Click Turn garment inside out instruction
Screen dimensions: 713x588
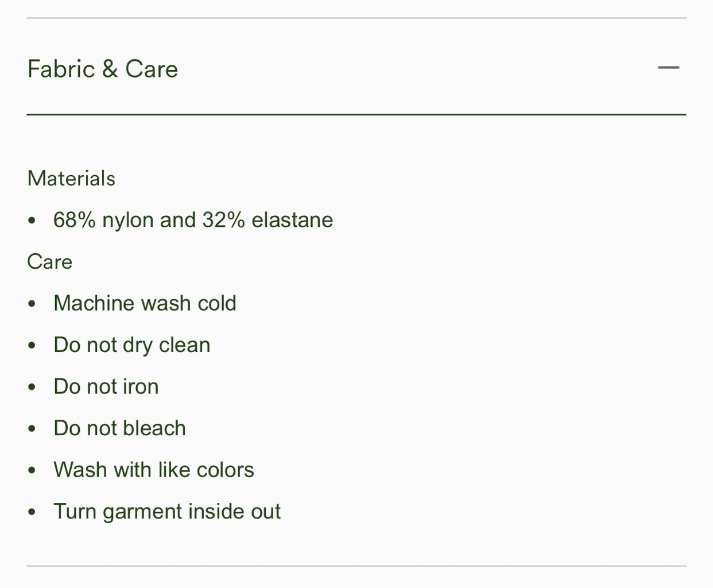click(x=167, y=512)
